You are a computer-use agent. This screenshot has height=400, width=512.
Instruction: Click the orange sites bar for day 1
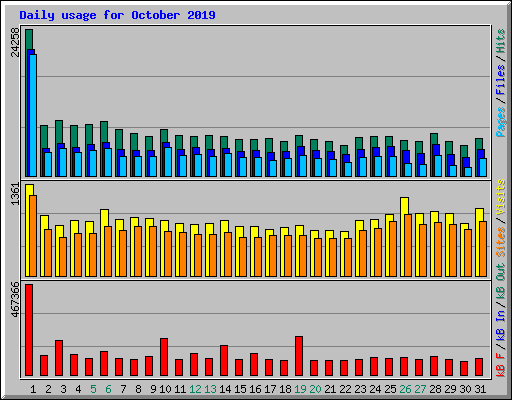coord(33,236)
